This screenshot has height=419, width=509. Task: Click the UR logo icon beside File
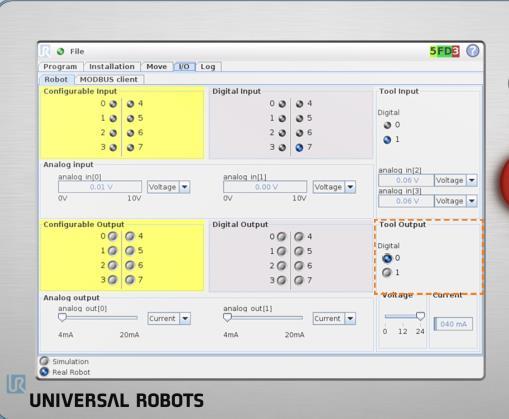coord(45,51)
